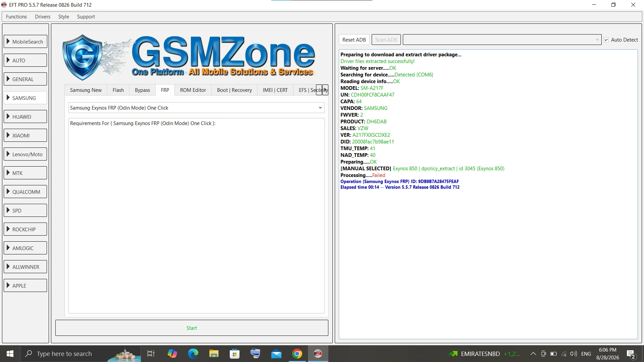Open the Style menu
This screenshot has width=644, height=362.
pos(63,17)
